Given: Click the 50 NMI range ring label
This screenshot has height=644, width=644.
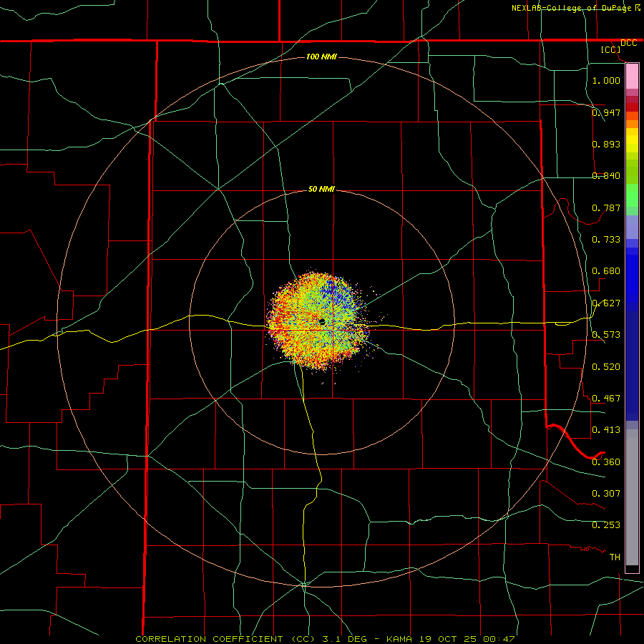Looking at the screenshot, I should tap(321, 189).
